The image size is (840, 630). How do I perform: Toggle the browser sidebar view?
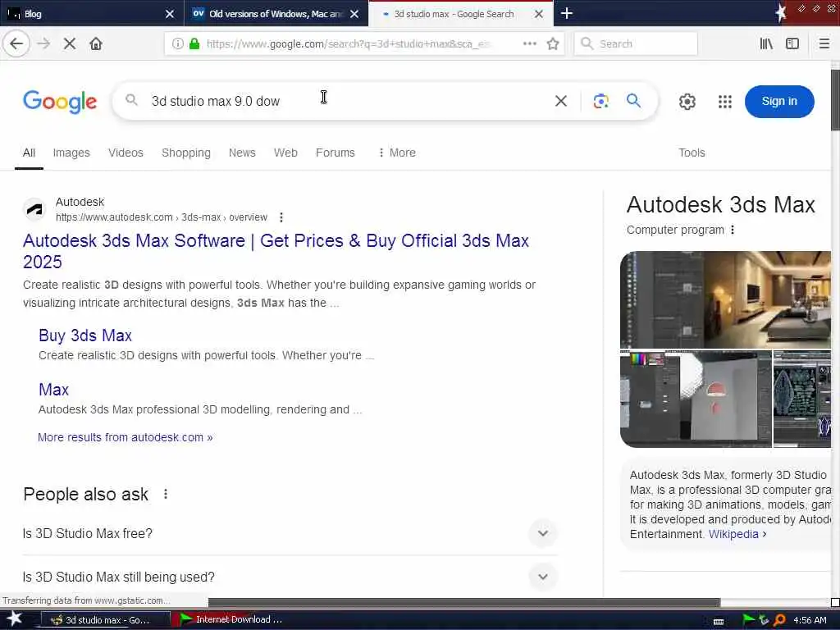point(792,43)
